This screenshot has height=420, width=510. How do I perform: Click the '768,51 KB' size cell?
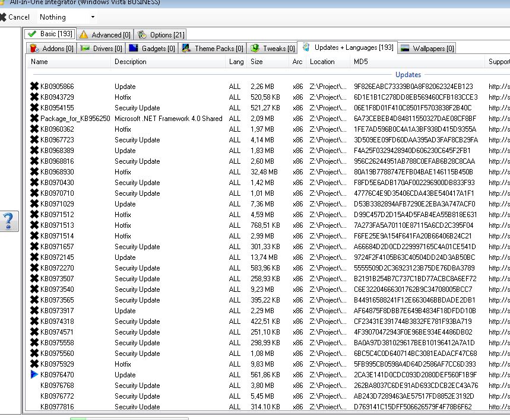coord(265,225)
